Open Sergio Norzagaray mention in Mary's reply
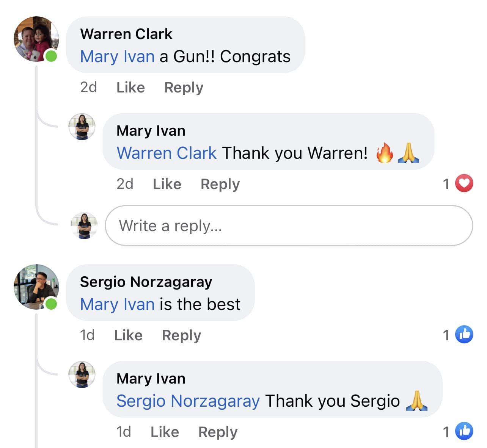The height and width of the screenshot is (448, 487). click(188, 401)
